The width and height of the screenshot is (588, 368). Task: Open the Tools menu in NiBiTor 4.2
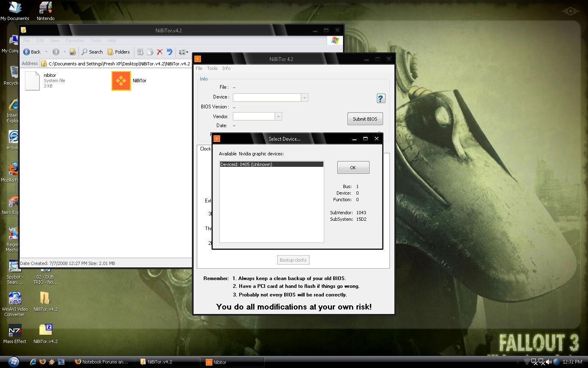point(212,68)
